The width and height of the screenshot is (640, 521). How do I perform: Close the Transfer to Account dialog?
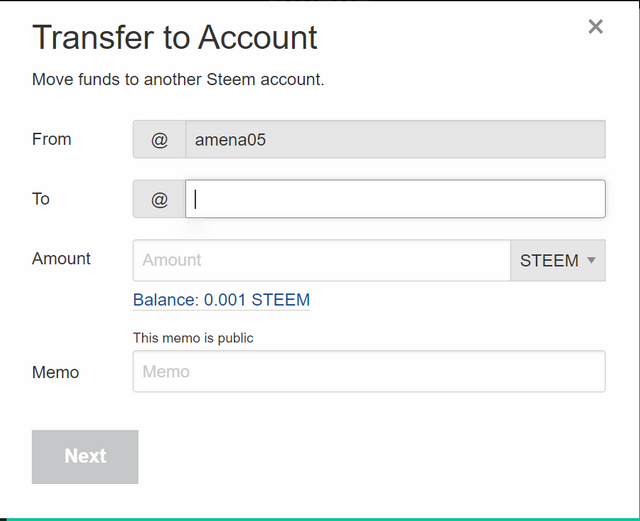click(595, 27)
